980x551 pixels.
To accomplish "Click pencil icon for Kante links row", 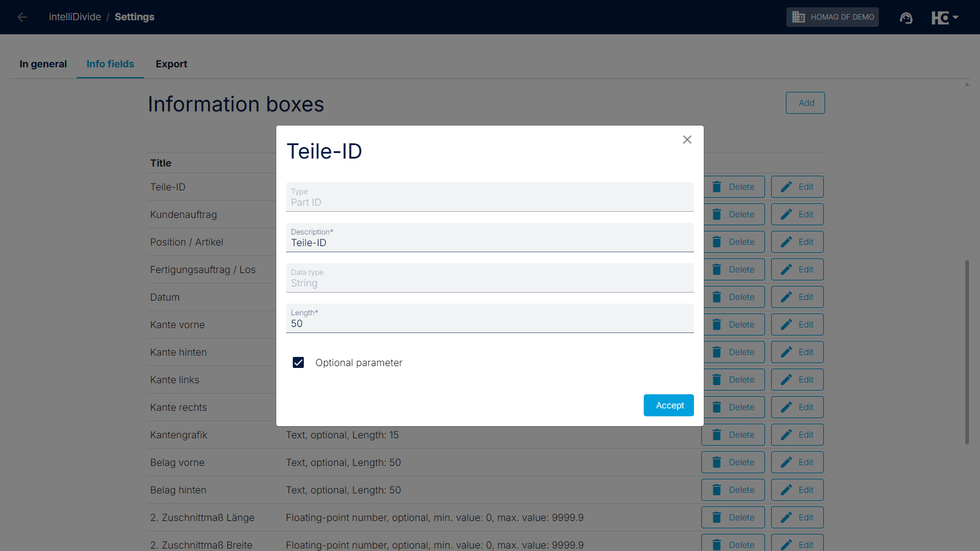I will pos(786,380).
